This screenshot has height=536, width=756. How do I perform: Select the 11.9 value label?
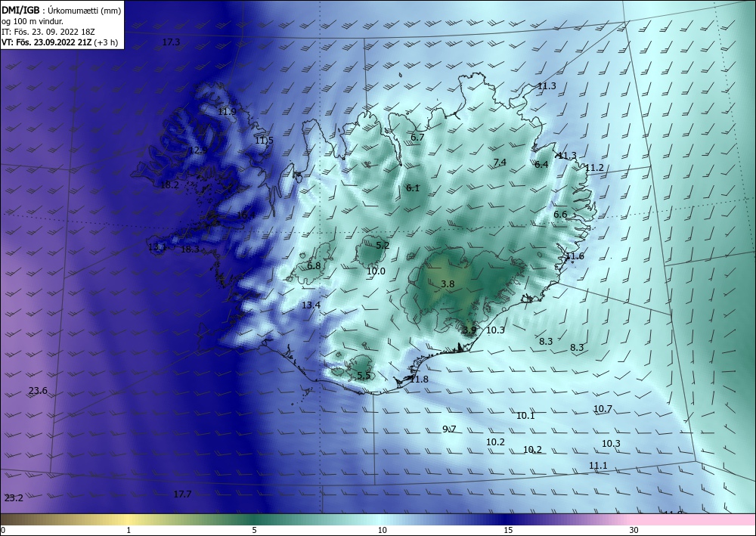227,112
